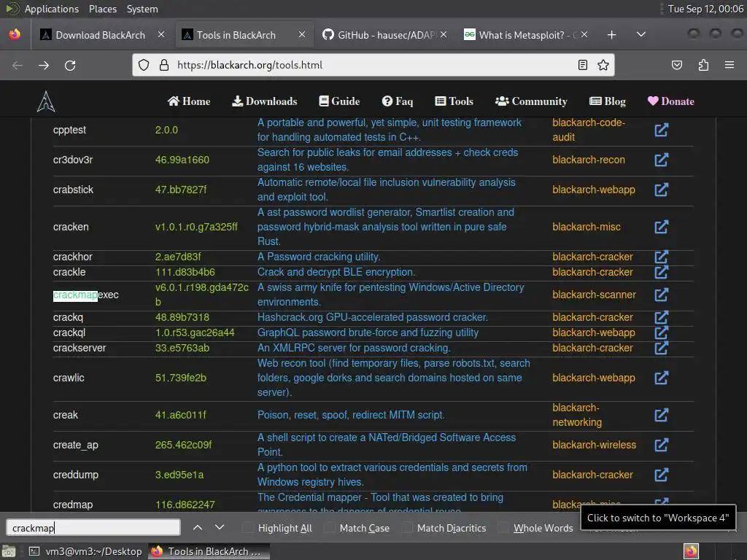Enable Highlight All in find bar
The height and width of the screenshot is (560, 747).
click(x=278, y=528)
